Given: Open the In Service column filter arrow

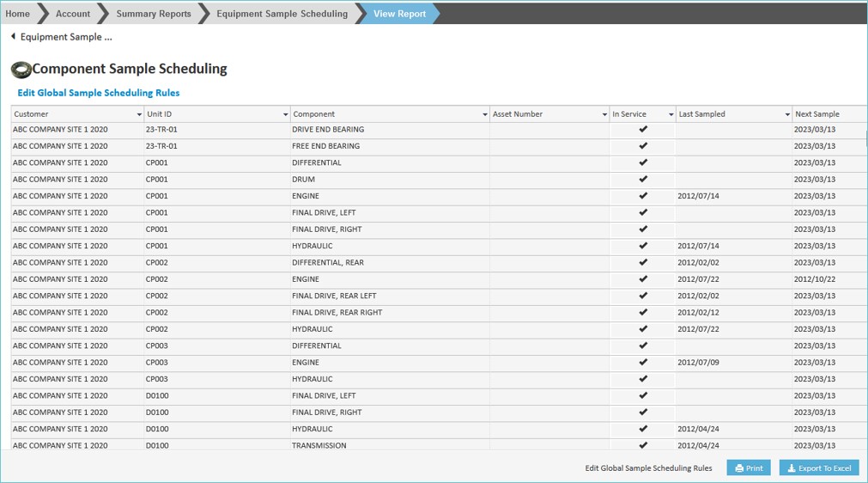Looking at the screenshot, I should pos(671,114).
